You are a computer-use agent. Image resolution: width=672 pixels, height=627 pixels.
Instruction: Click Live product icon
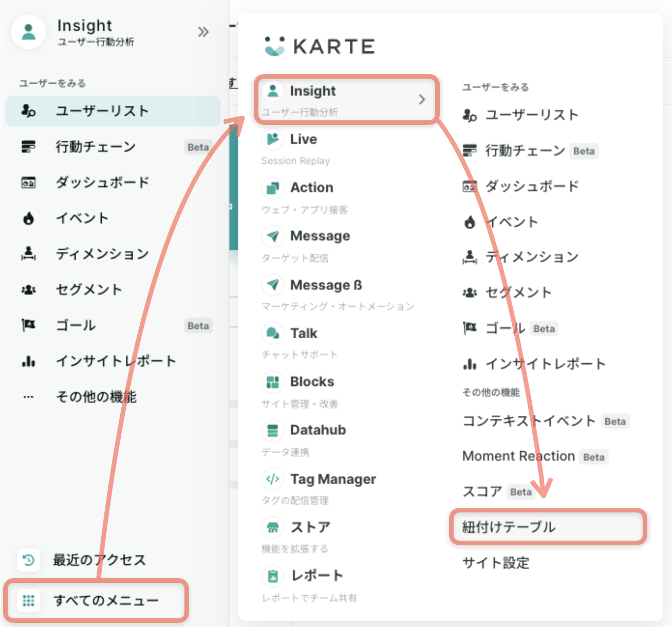click(x=273, y=139)
